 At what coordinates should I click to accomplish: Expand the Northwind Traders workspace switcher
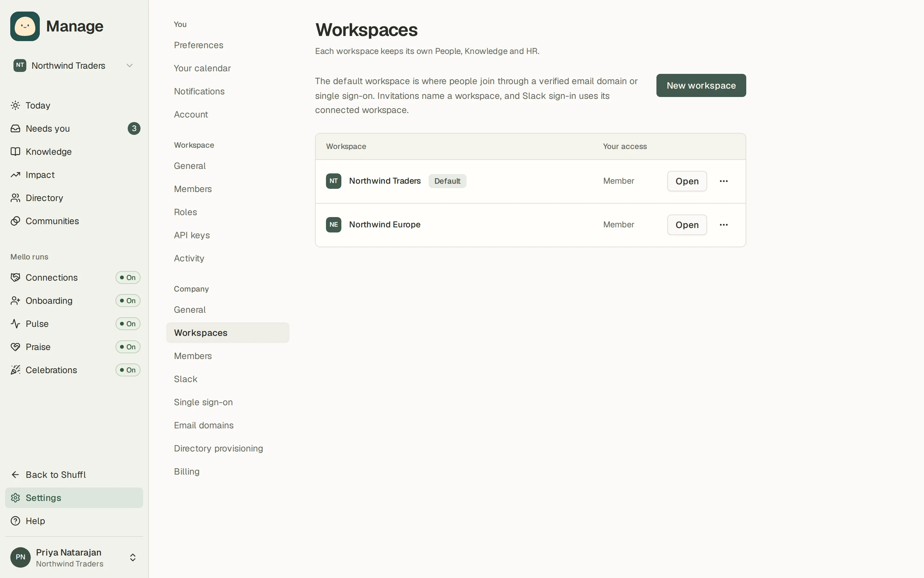tap(74, 66)
